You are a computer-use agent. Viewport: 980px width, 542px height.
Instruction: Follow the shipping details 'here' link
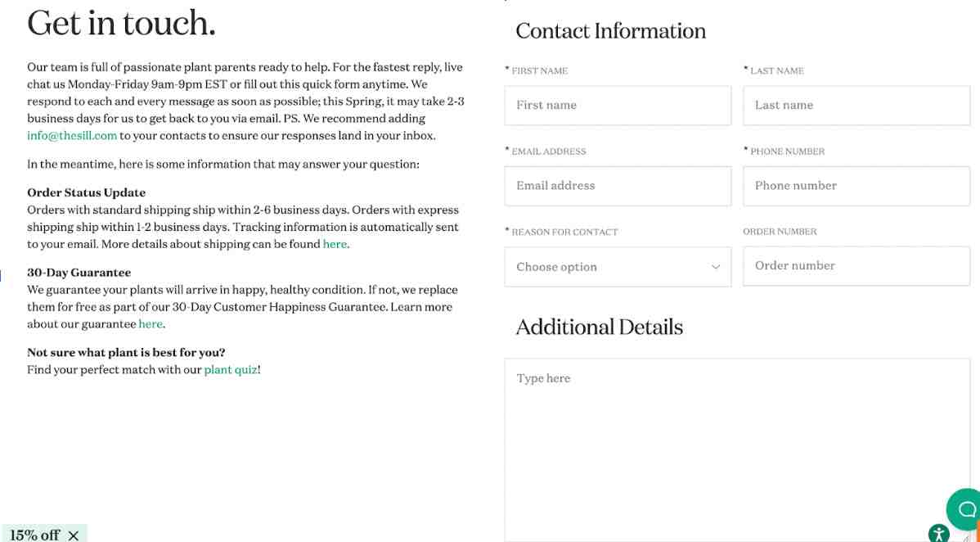335,244
